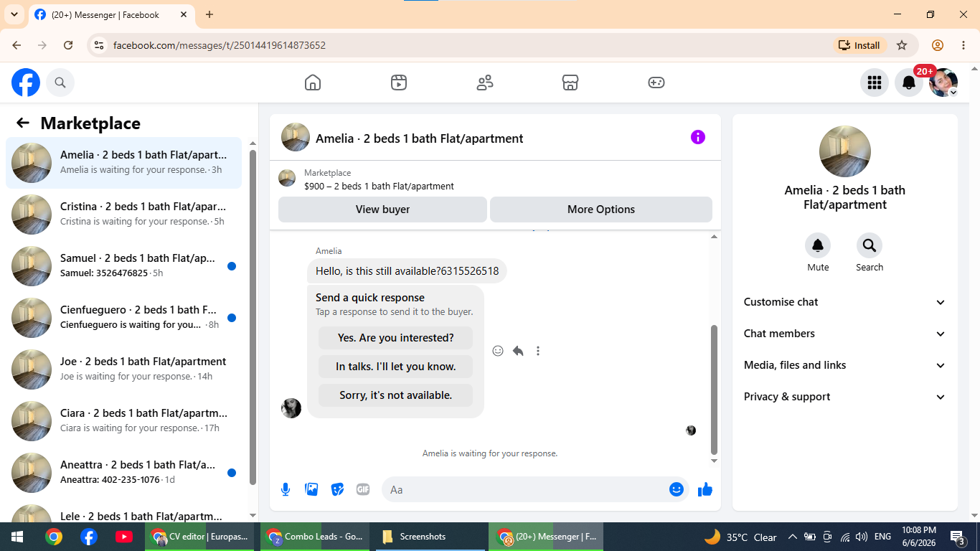The width and height of the screenshot is (980, 551).
Task: Open Facebook home via logo
Action: pos(26,83)
